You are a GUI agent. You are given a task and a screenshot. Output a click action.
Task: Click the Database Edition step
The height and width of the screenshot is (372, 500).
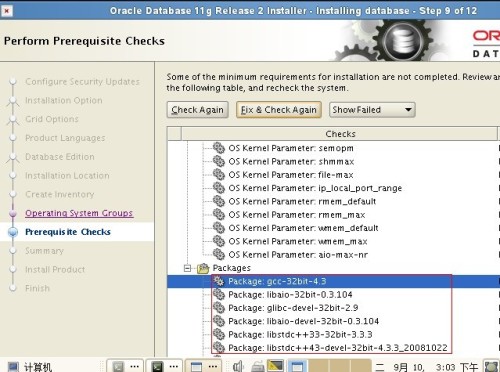60,157
